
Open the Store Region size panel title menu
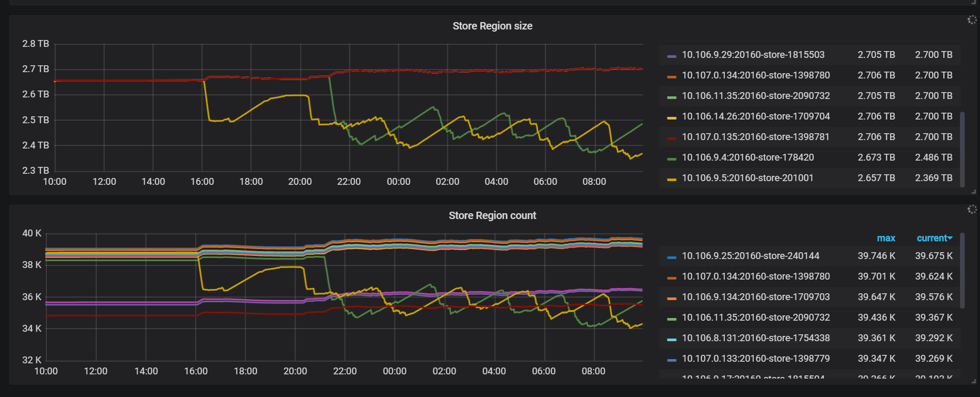492,26
